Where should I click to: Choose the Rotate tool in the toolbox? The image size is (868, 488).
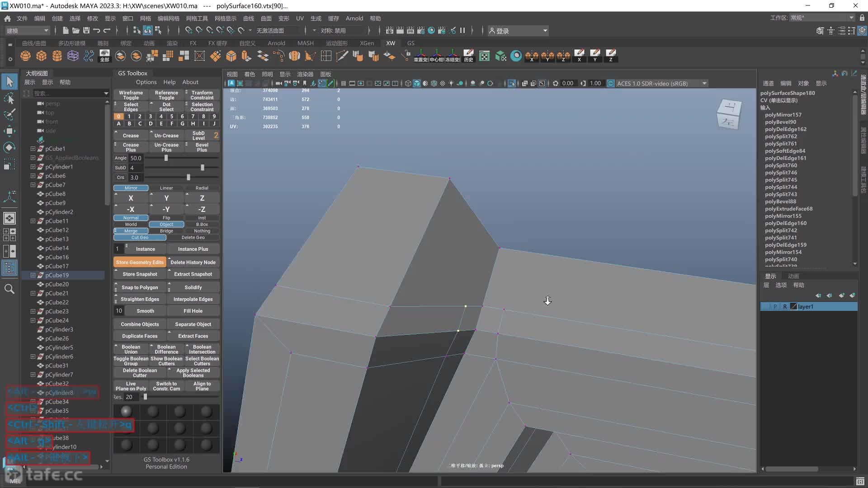pyautogui.click(x=9, y=147)
